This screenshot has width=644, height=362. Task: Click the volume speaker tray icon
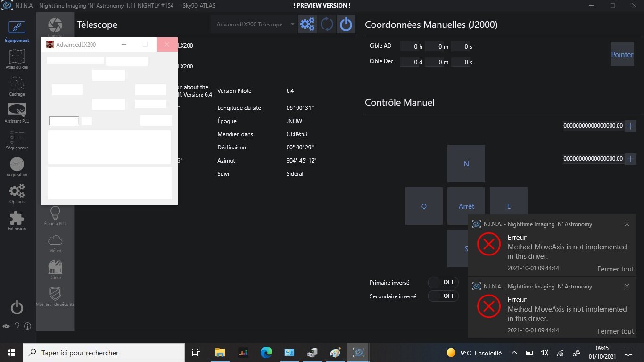pos(545,353)
